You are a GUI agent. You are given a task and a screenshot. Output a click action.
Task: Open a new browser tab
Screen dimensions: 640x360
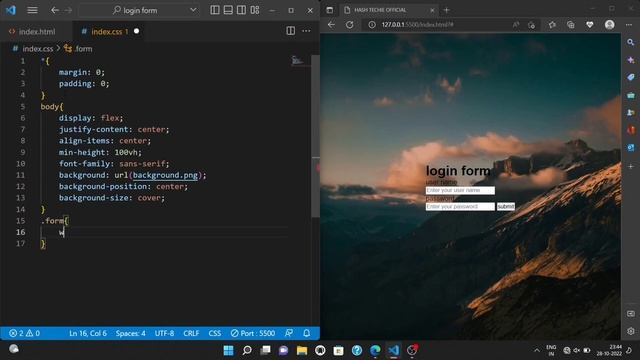[447, 10]
